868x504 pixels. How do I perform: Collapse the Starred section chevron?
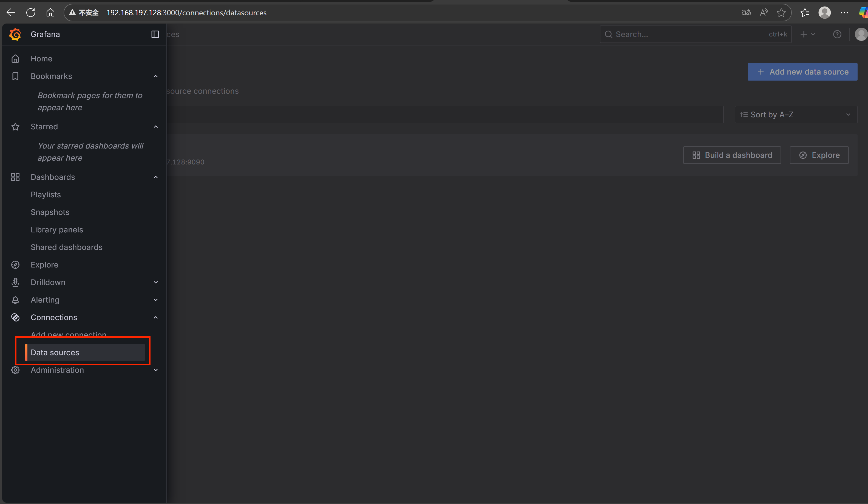pos(156,127)
